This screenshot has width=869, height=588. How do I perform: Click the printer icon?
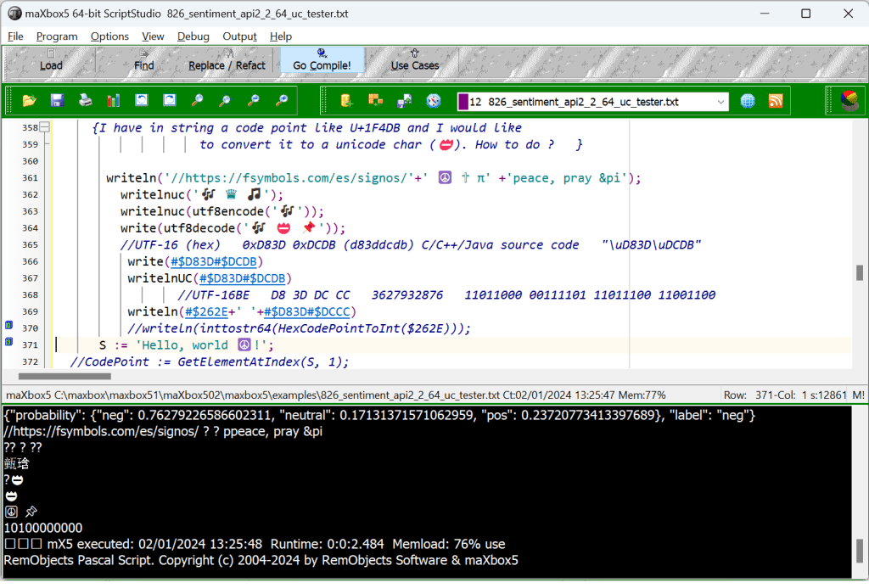tap(86, 101)
